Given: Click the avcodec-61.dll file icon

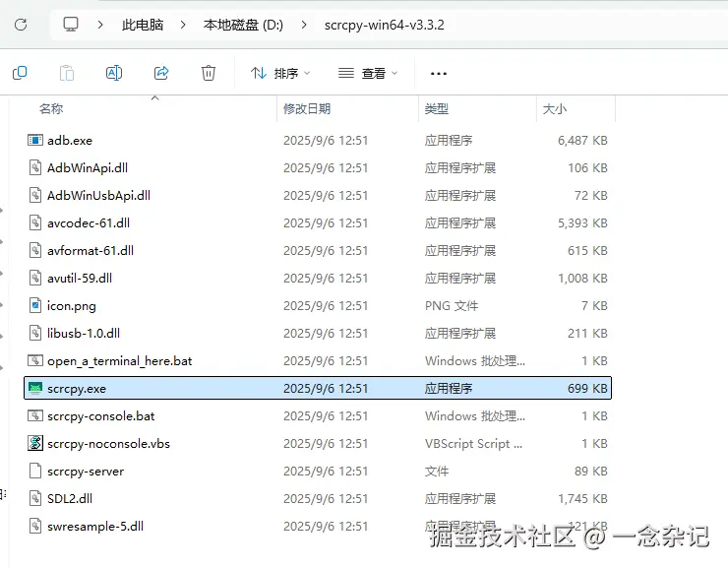Looking at the screenshot, I should (35, 222).
